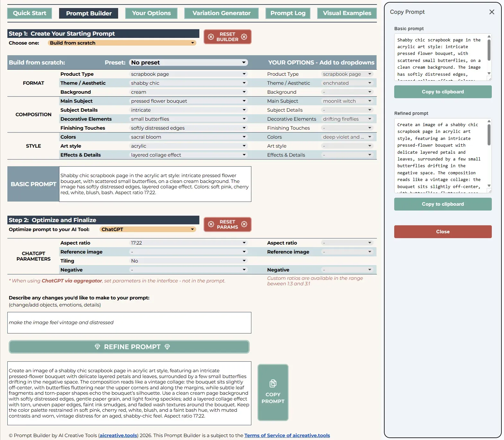Open Your Options Main Subject 'moonlit witch' dropdown
Viewport: 504px width, 440px height.
pos(347,101)
